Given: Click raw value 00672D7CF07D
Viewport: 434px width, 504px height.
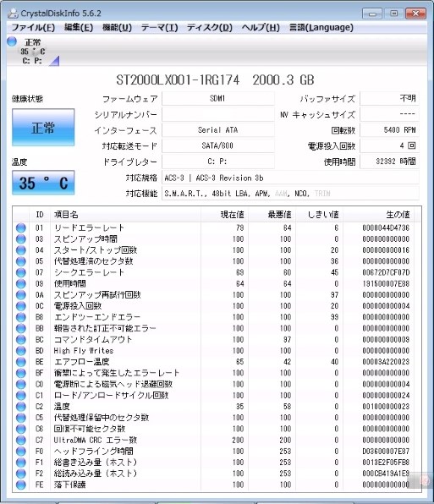Looking at the screenshot, I should point(386,272).
